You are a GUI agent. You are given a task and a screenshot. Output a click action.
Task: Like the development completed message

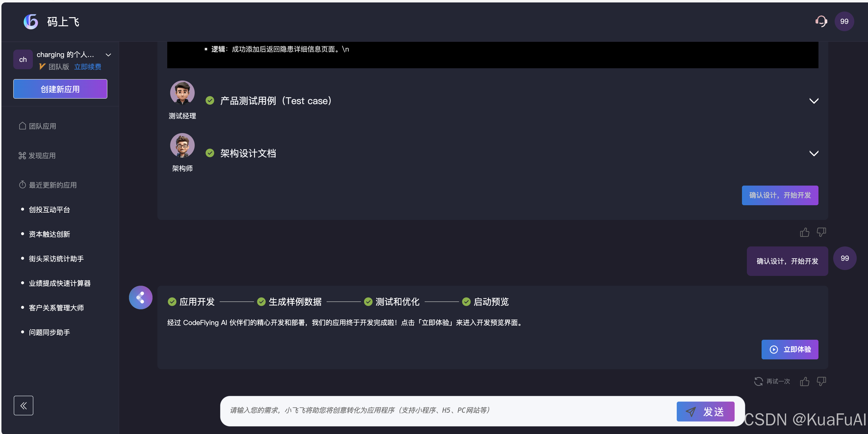coord(804,381)
